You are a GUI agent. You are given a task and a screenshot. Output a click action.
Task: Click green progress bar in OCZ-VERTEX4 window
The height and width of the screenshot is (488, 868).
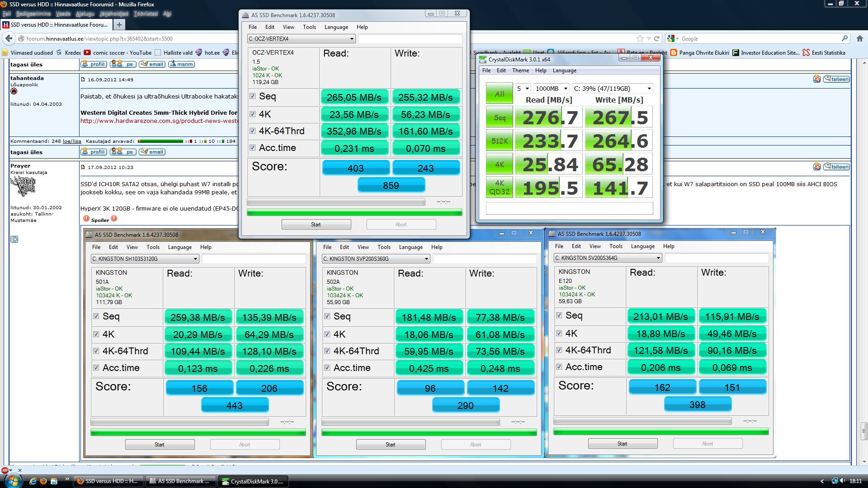[x=354, y=212]
